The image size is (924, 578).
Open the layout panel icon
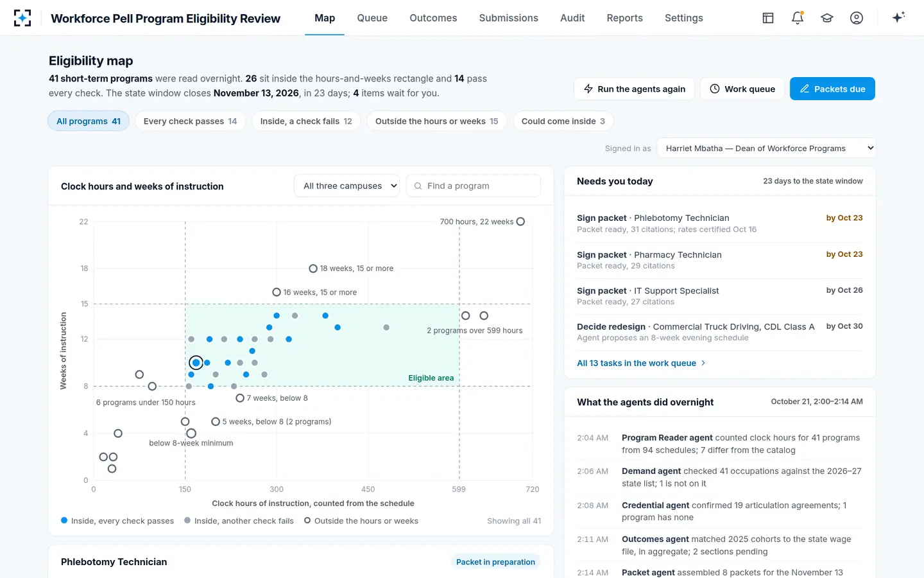click(x=768, y=18)
